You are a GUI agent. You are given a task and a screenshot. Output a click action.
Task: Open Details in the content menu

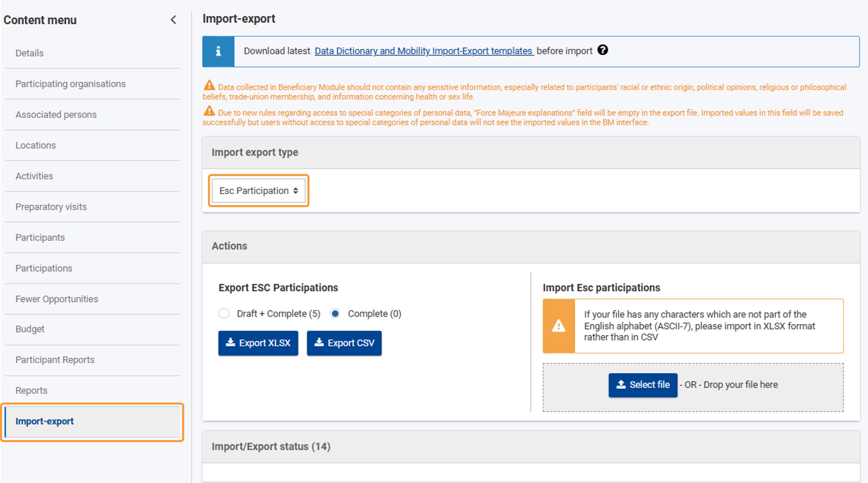92,53
